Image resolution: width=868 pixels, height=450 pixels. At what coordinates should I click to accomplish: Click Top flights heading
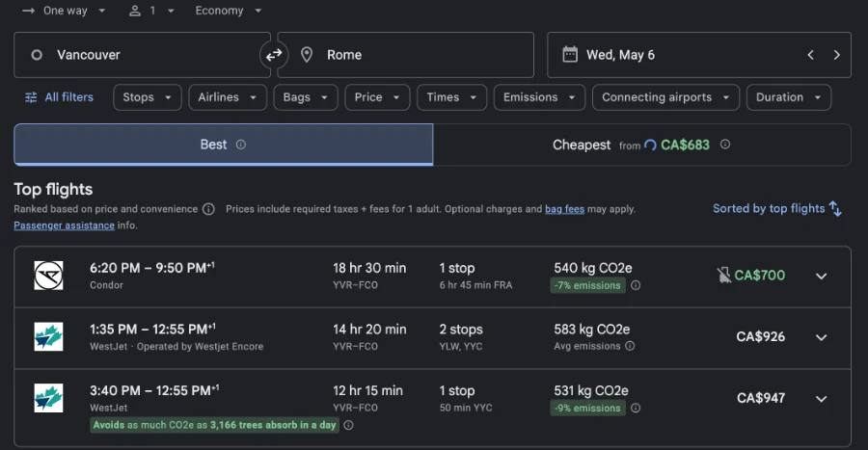click(53, 190)
